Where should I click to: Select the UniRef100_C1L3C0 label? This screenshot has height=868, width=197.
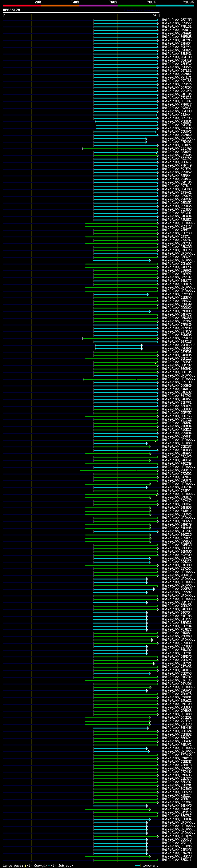point(177,778)
